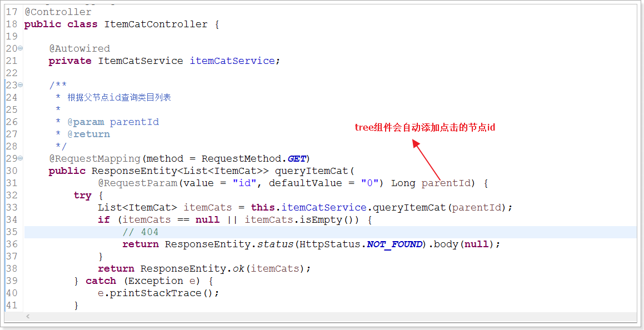The height and width of the screenshot is (330, 644).
Task: Click RequestMethod.GET constant
Action: click(253, 158)
